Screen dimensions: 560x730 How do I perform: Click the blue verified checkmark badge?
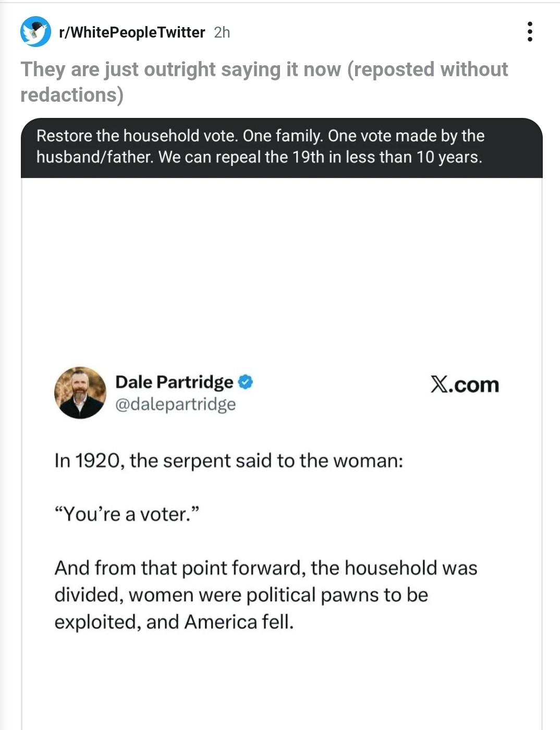point(246,382)
